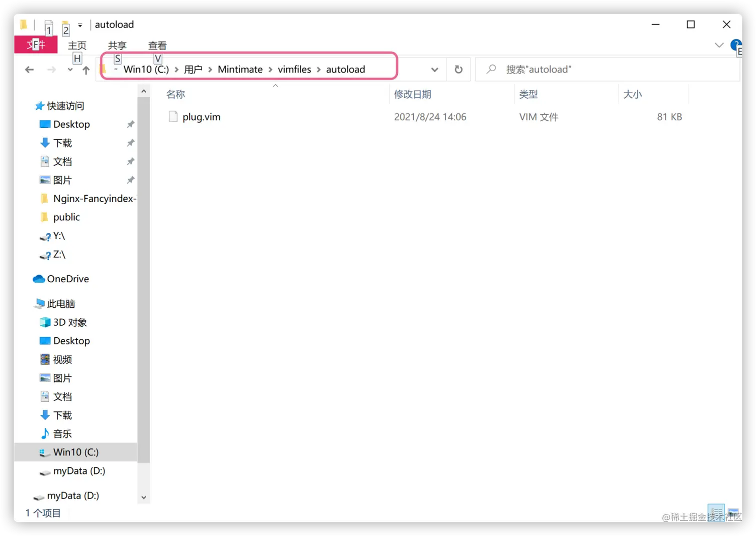This screenshot has width=756, height=536.
Task: Open pinned 图片 under 快速访问
Action: click(62, 180)
